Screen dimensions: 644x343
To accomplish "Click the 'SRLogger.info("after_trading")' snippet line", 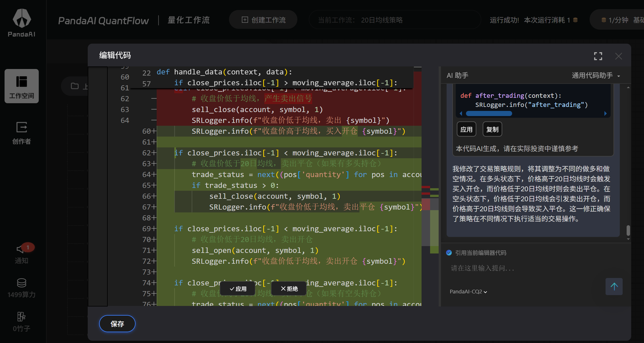I will 531,105.
